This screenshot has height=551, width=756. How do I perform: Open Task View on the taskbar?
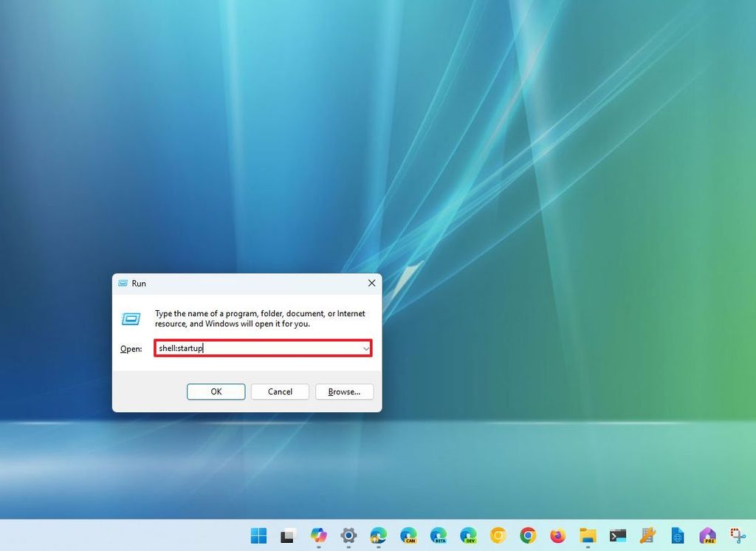click(x=288, y=536)
